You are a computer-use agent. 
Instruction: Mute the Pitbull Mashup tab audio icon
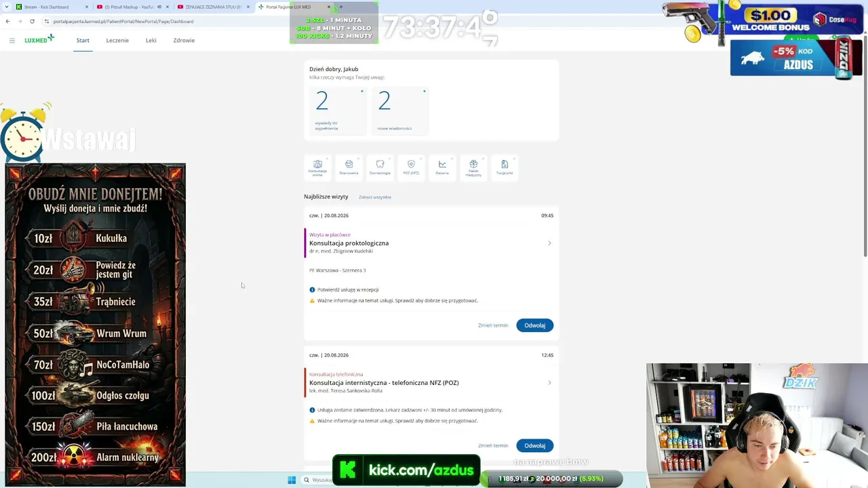[x=159, y=7]
